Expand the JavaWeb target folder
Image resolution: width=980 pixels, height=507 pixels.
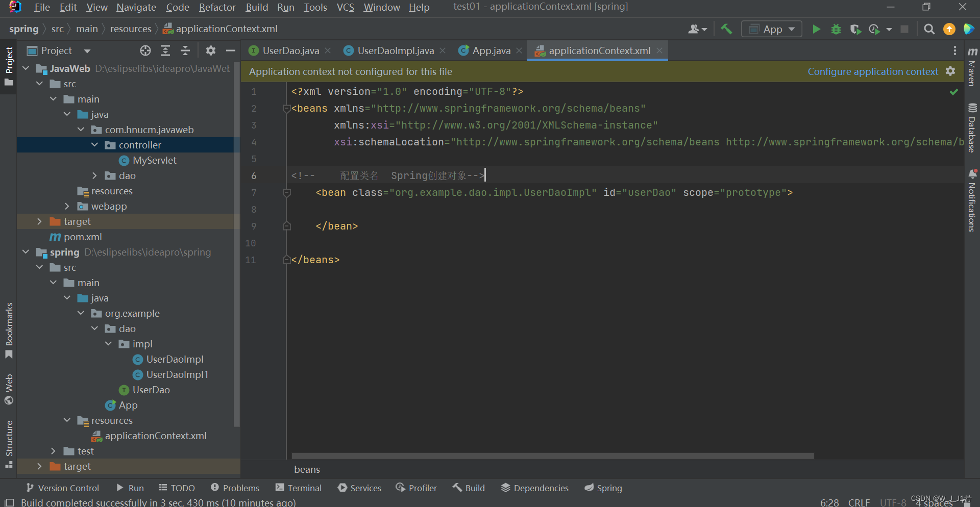click(x=40, y=221)
